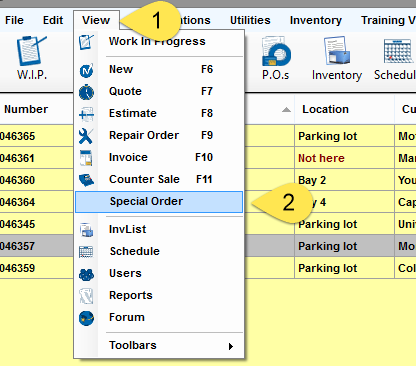Click the cash register icon for Counter Sale

[x=86, y=180]
